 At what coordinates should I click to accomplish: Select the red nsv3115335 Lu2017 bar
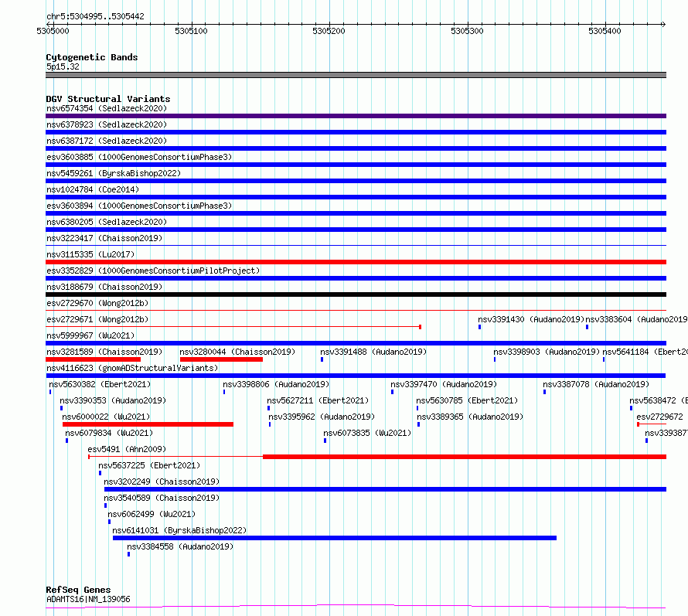(356, 262)
